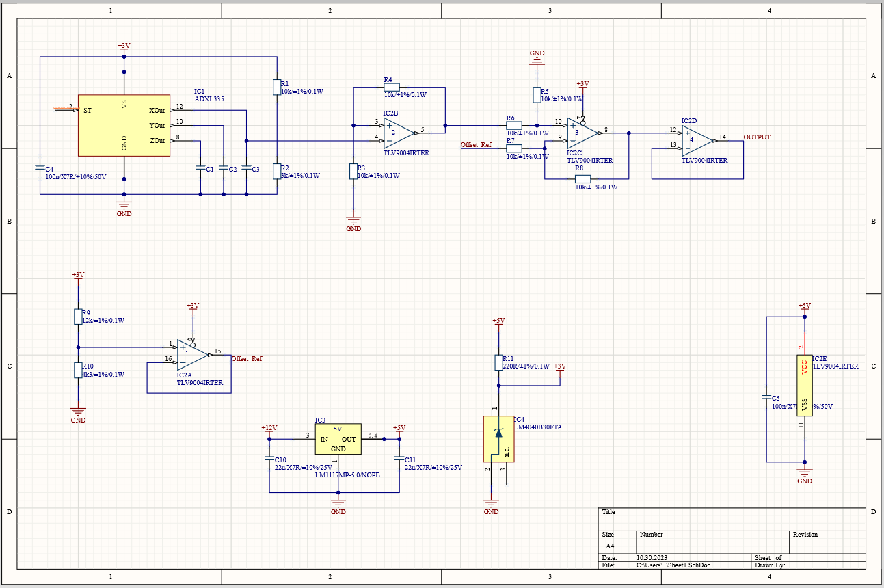Select the Date field showing 10.30.2023

tap(651, 558)
